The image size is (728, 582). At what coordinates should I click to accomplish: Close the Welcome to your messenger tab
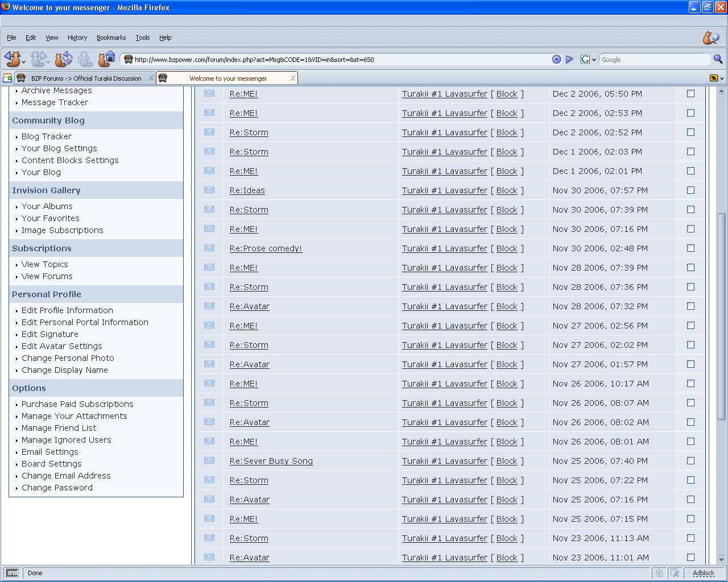[293, 78]
